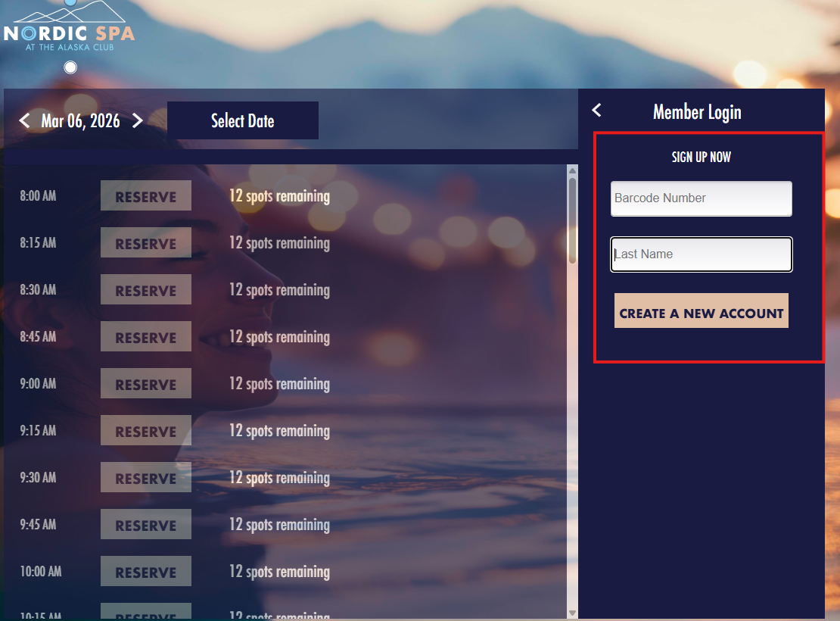840x621 pixels.
Task: Click the Mar 06, 2026 date label
Action: tap(80, 121)
